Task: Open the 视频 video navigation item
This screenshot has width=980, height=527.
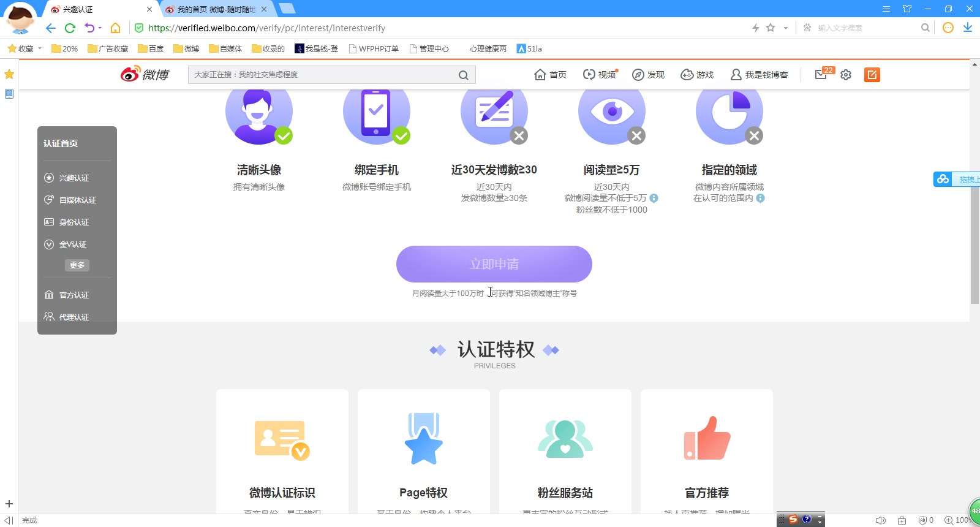Action: coord(600,75)
